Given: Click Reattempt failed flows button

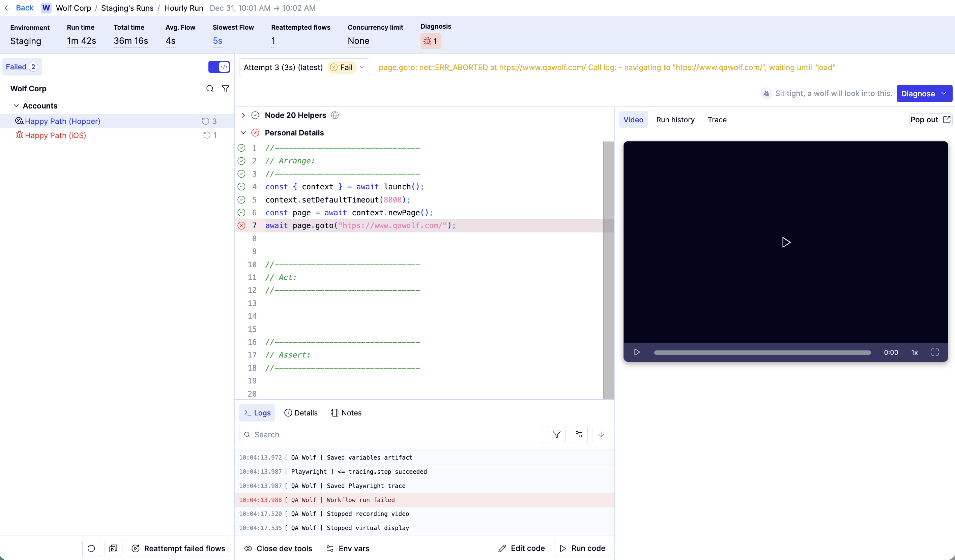Looking at the screenshot, I should pyautogui.click(x=178, y=548).
